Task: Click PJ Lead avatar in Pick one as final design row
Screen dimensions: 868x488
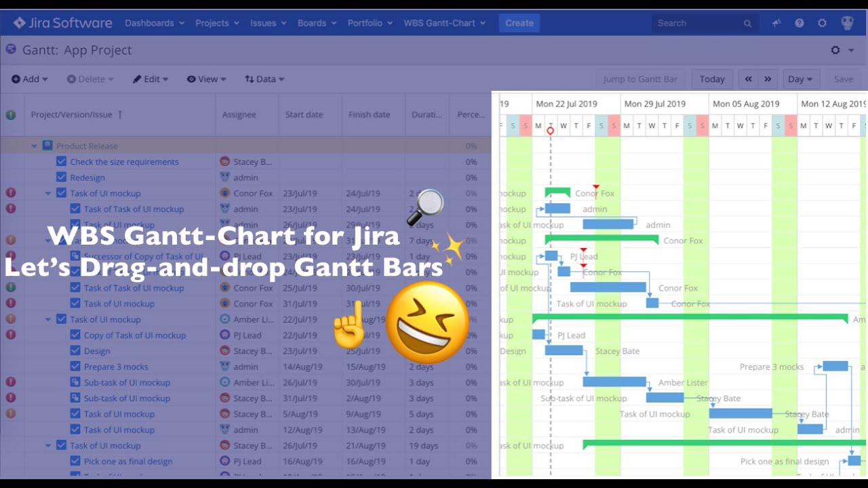Action: (x=225, y=461)
